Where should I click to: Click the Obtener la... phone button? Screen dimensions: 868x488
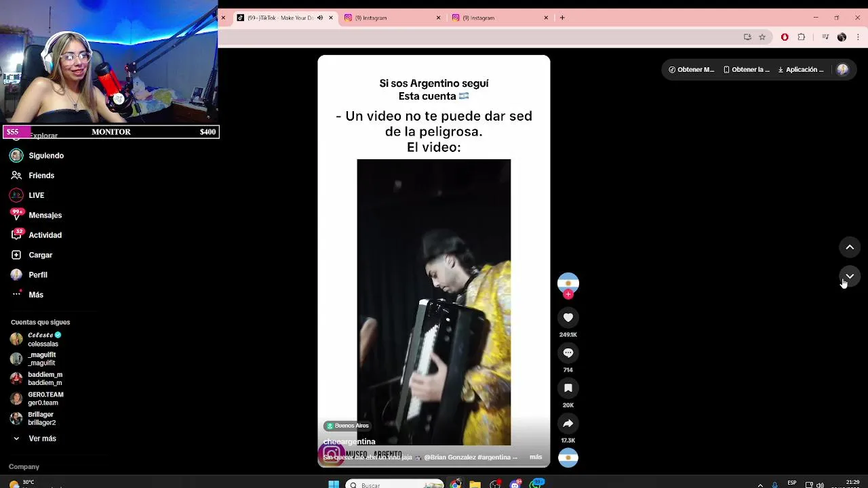pyautogui.click(x=747, y=69)
